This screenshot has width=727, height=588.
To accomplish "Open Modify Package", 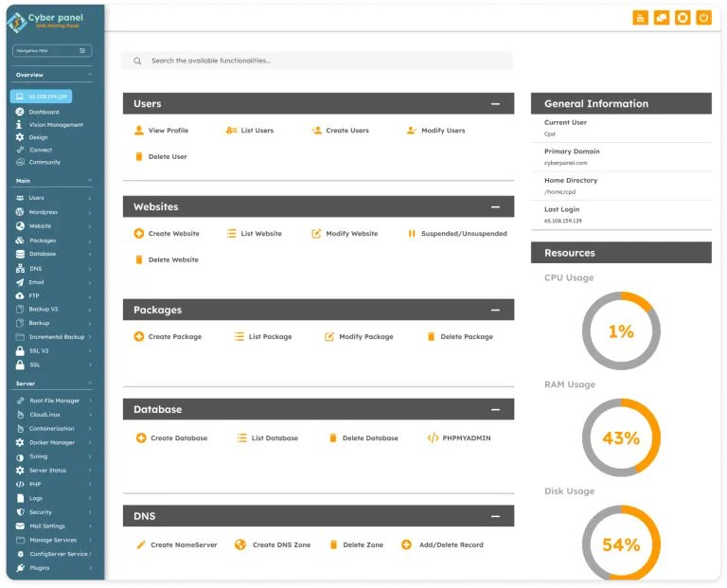I will click(x=359, y=337).
